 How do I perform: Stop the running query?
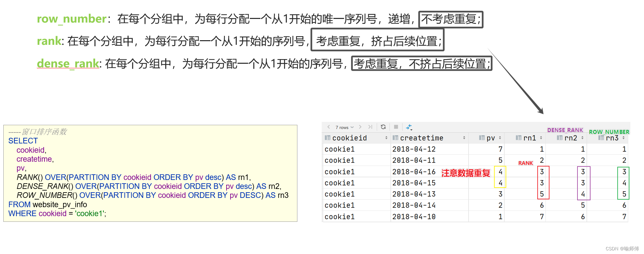396,127
